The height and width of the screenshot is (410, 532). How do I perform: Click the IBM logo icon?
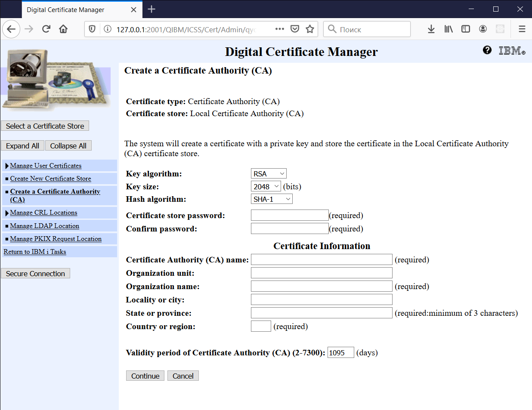coord(512,51)
